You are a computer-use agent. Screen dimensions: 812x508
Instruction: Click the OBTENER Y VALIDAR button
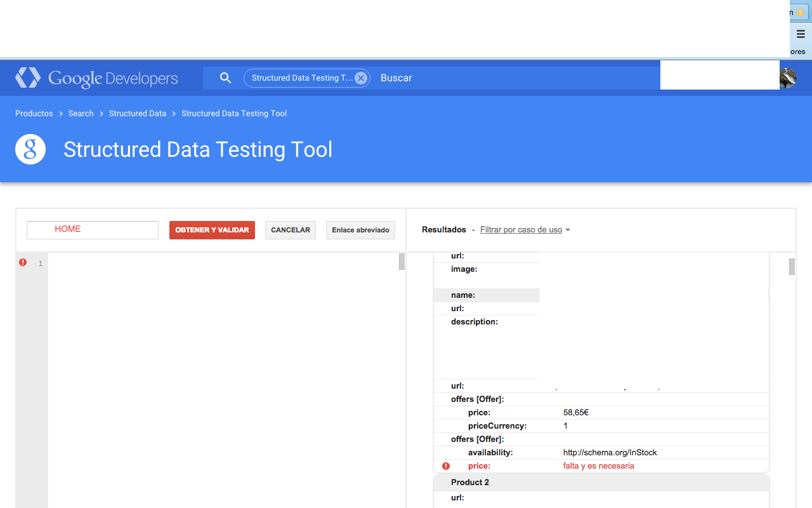tap(212, 230)
